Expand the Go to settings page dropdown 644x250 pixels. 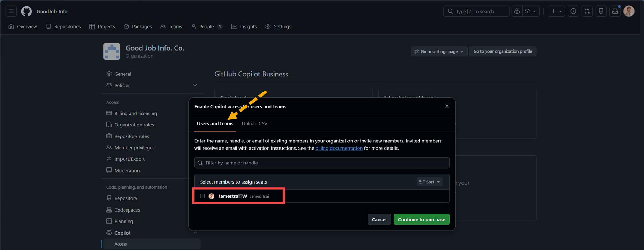(x=439, y=52)
